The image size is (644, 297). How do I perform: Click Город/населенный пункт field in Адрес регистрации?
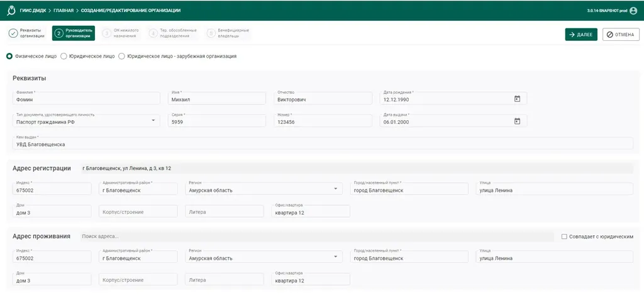click(x=409, y=189)
